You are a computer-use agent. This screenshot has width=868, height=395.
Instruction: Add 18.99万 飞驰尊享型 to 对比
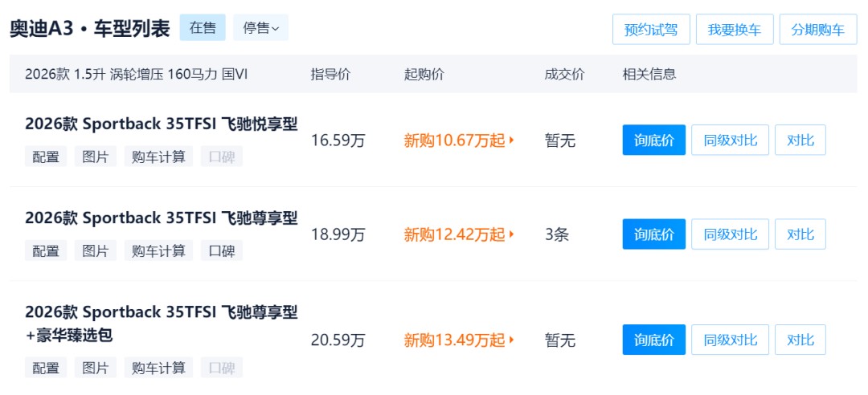(800, 234)
